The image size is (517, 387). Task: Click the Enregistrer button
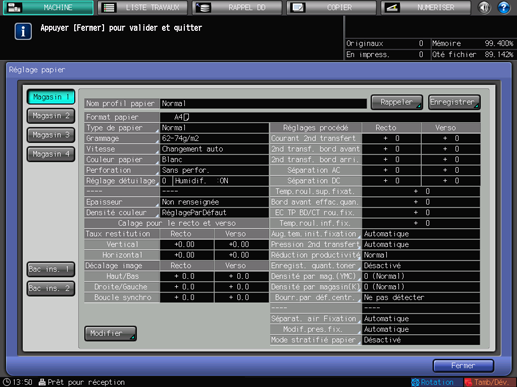(454, 102)
